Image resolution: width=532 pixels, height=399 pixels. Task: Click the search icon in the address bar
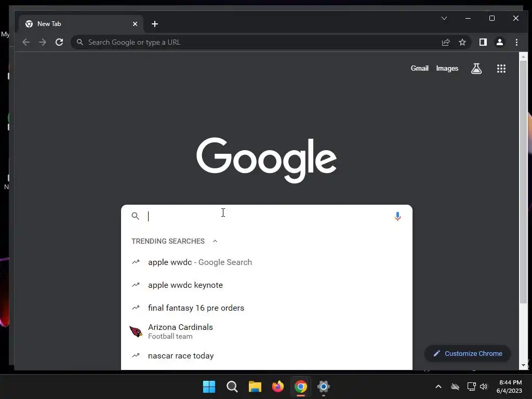pos(79,42)
